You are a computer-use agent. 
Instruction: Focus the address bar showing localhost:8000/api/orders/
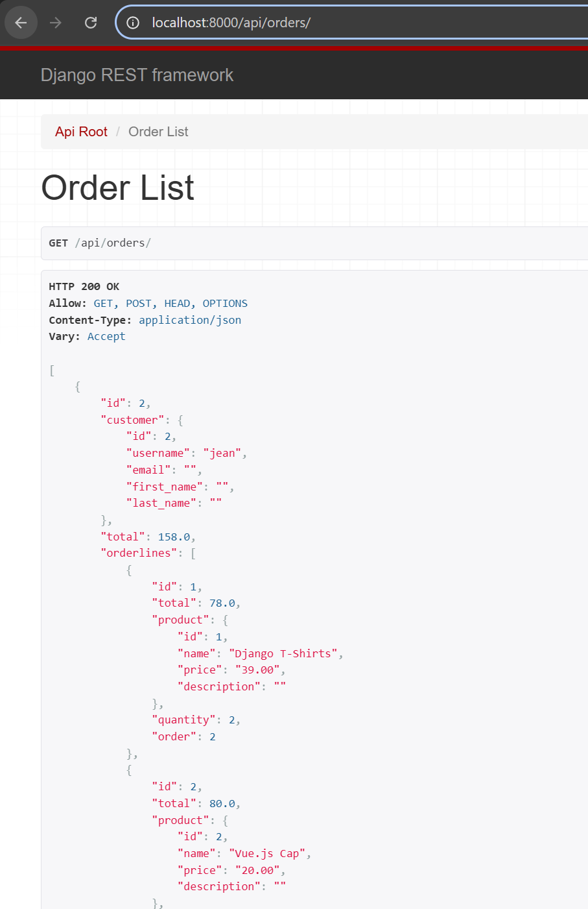pos(324,23)
